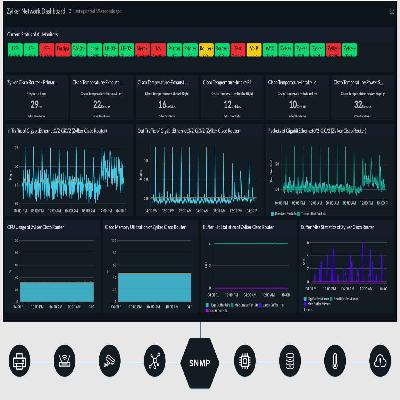The height and width of the screenshot is (400, 400).
Task: Select the wireless router icon
Action: (x=64, y=361)
